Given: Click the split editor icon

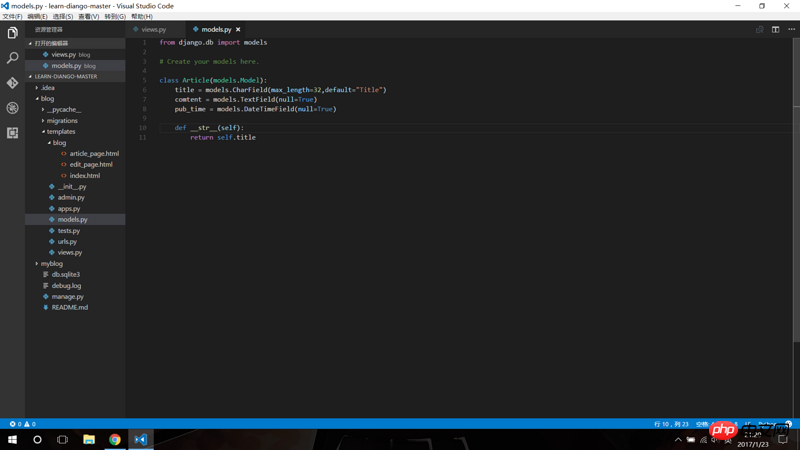Looking at the screenshot, I should (x=776, y=30).
